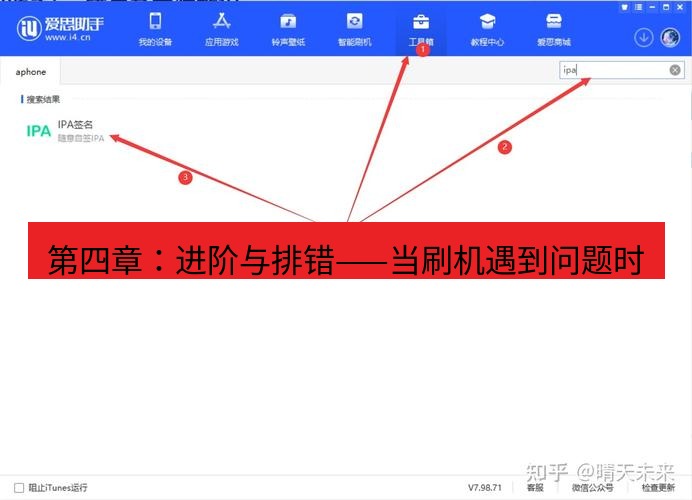Open the 应用游戏 apps and games section
The image size is (692, 500).
point(222,29)
